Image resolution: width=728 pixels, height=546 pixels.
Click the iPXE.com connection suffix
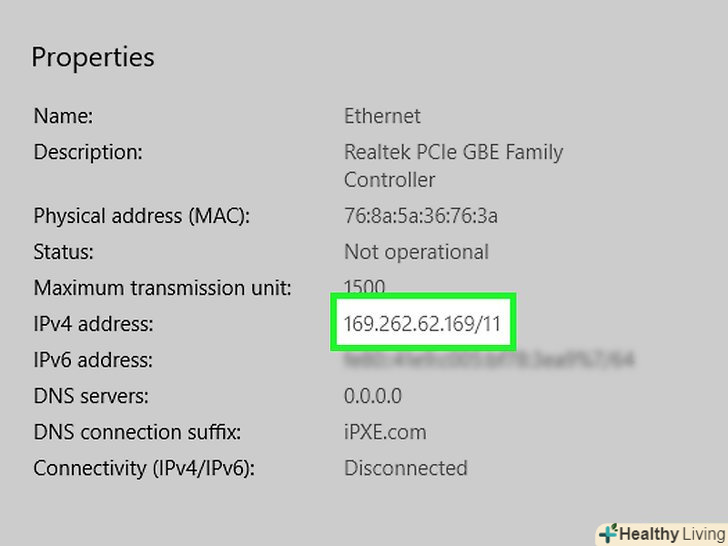[385, 432]
